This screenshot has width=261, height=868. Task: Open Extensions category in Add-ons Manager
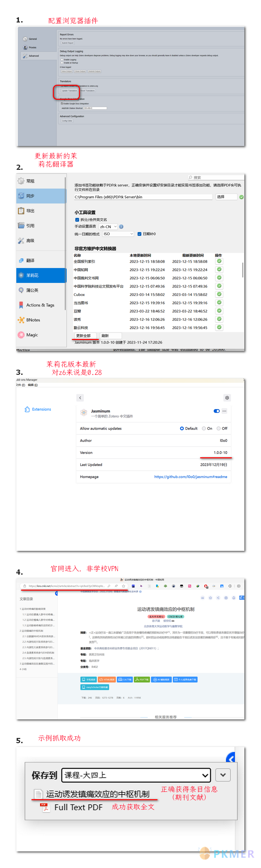[38, 409]
